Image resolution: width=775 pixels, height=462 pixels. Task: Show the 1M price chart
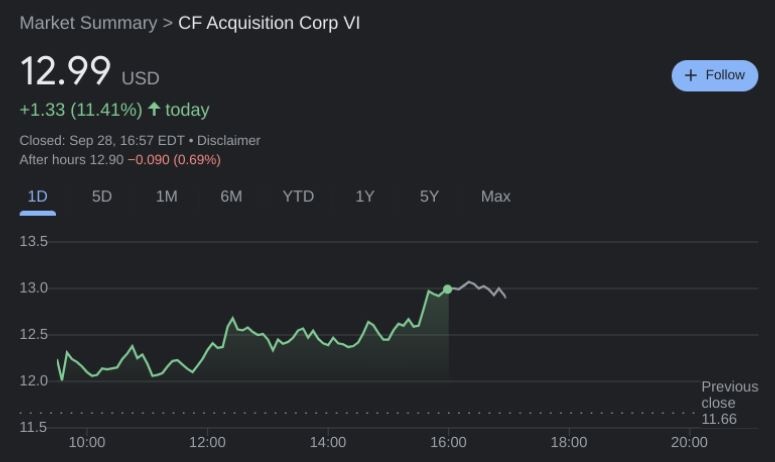pyautogui.click(x=166, y=196)
